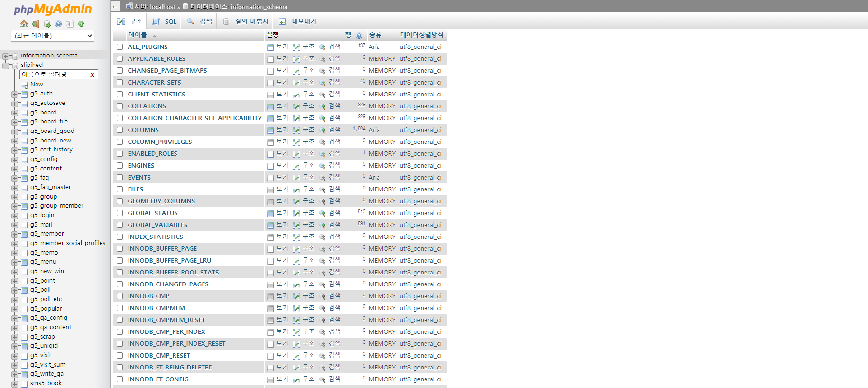The image size is (868, 388).
Task: Open the CHARACTER_SETS table link
Action: pyautogui.click(x=154, y=83)
